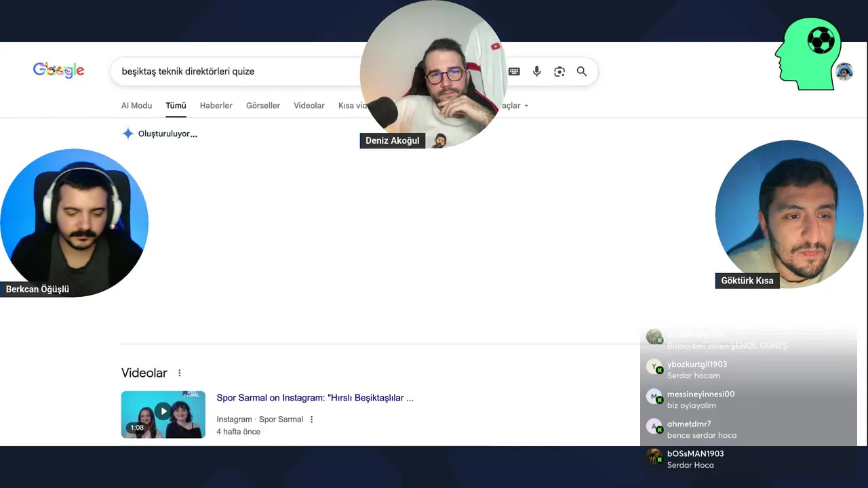Click the chat message 'Serdar hocam'
This screenshot has height=488, width=868.
click(x=694, y=375)
